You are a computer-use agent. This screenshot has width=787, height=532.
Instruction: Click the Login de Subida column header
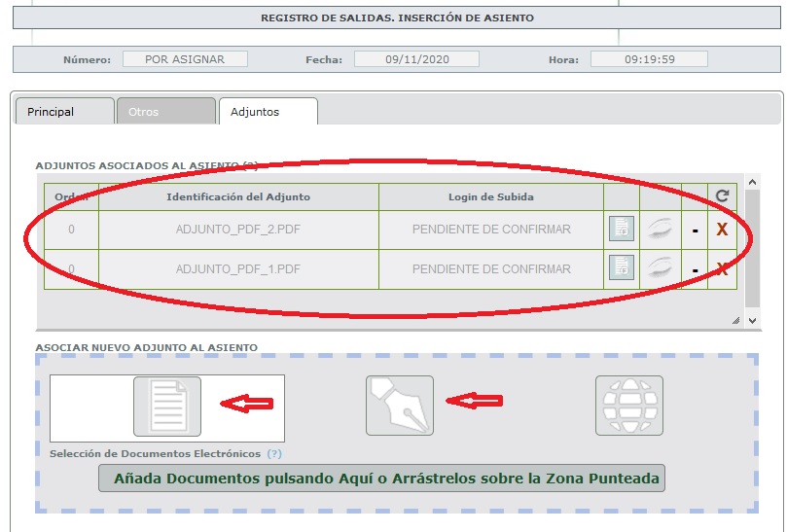[x=491, y=196]
